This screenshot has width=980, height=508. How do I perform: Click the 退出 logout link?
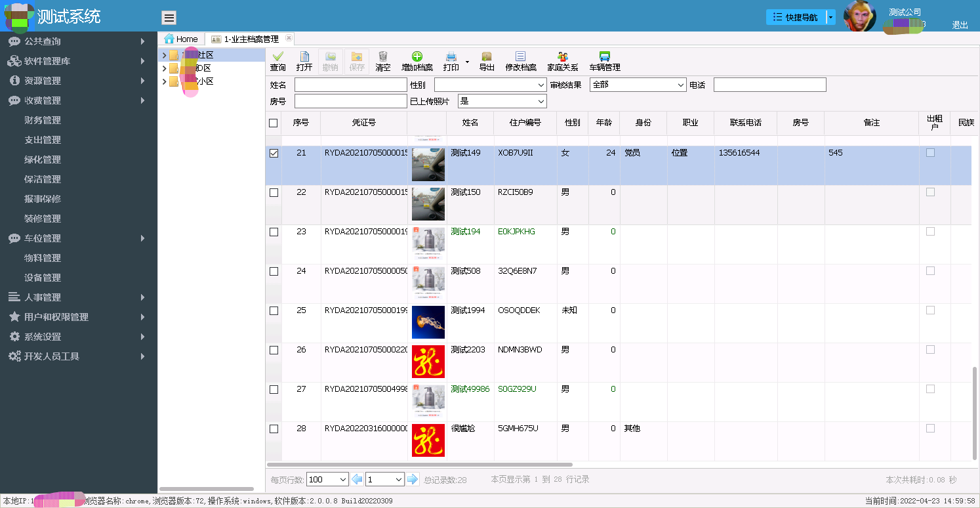(960, 25)
